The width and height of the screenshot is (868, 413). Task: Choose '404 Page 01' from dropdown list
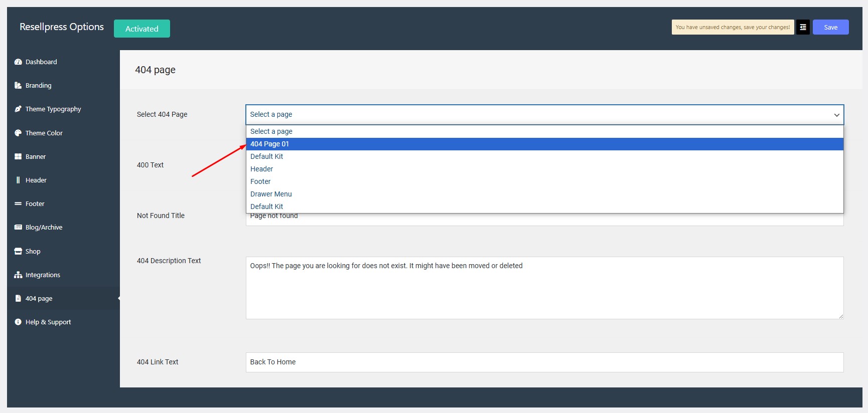pyautogui.click(x=270, y=144)
